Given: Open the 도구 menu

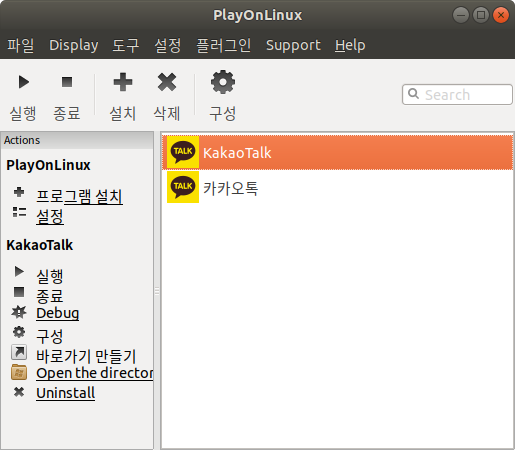Looking at the screenshot, I should pos(126,45).
